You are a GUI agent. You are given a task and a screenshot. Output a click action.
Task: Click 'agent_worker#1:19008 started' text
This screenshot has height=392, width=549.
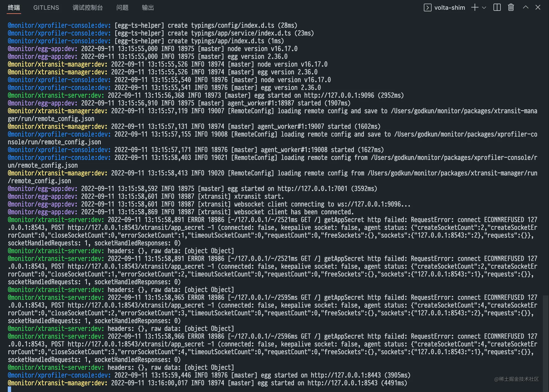coord(307,150)
